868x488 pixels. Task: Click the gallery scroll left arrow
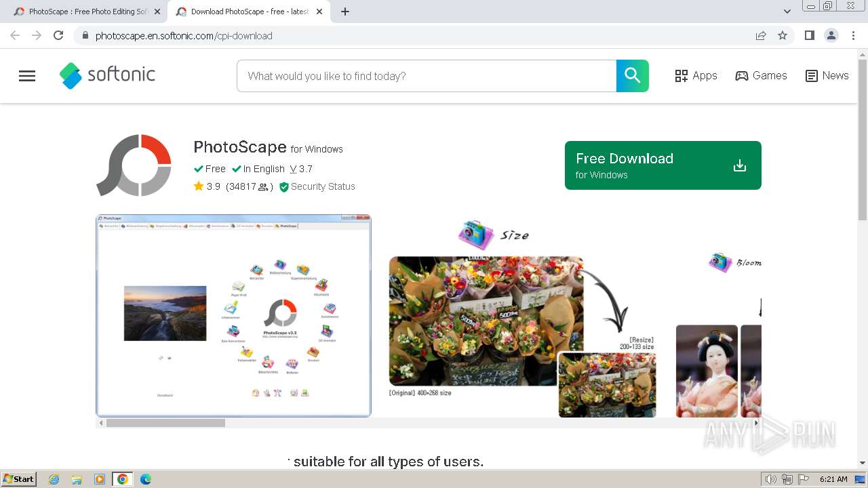pos(101,423)
